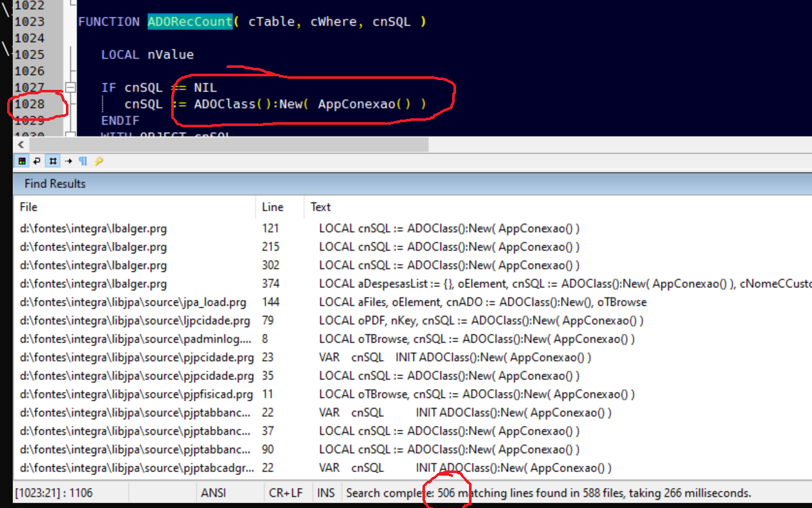
Task: Toggle INS insert mode indicator
Action: pos(326,493)
